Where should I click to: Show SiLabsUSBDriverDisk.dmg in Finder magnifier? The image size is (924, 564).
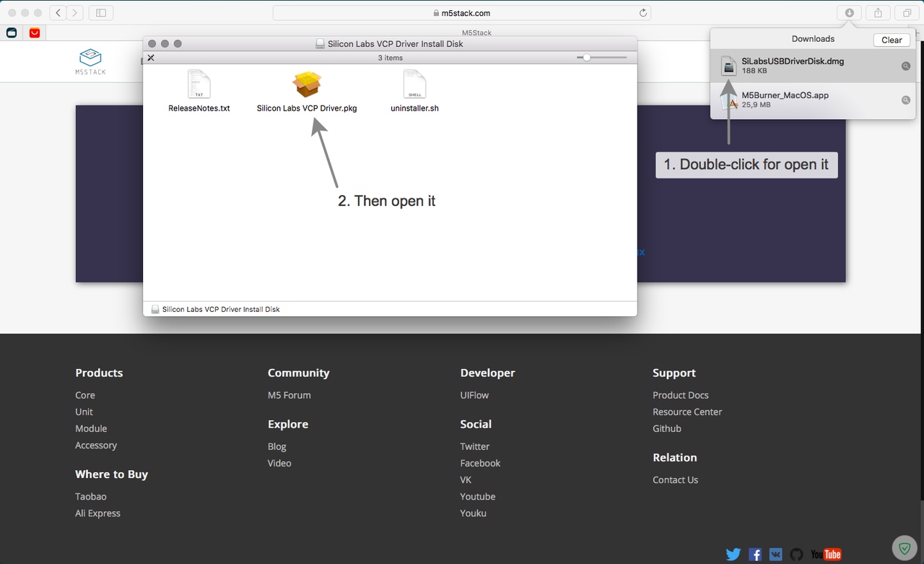[x=905, y=66]
